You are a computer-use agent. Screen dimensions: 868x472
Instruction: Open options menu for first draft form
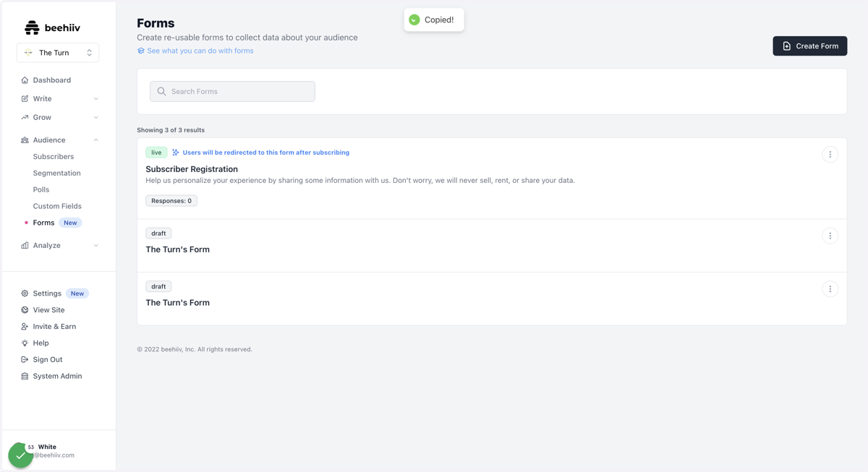(x=830, y=236)
